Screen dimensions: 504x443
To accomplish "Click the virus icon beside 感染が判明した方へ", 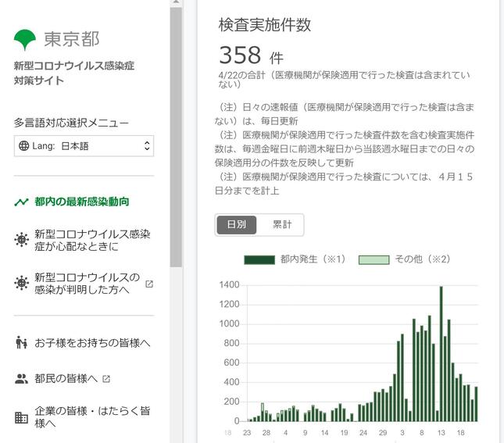I will coord(21,284).
